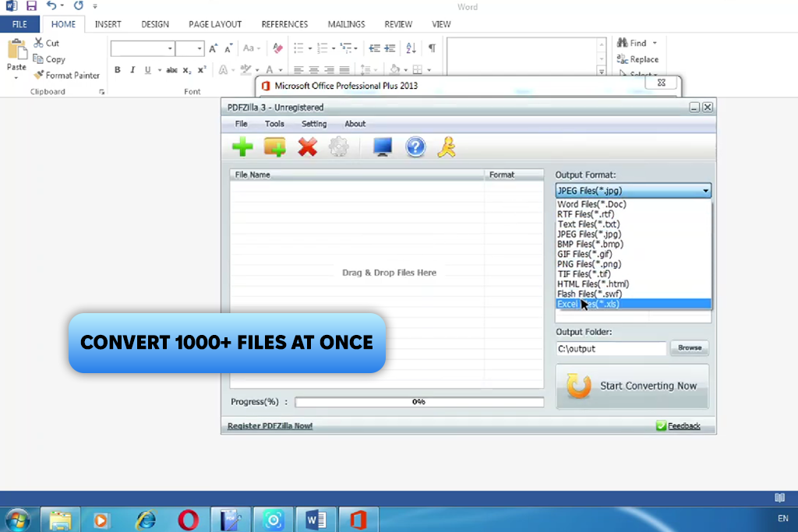Expand the Numbering list dropdown arrow
Image resolution: width=798 pixels, height=532 pixels.
coord(334,49)
